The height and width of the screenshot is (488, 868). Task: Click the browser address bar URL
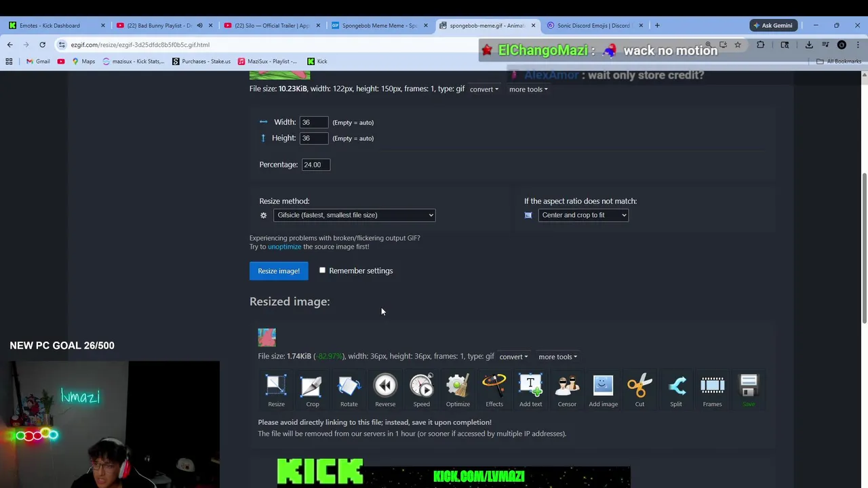[140, 45]
